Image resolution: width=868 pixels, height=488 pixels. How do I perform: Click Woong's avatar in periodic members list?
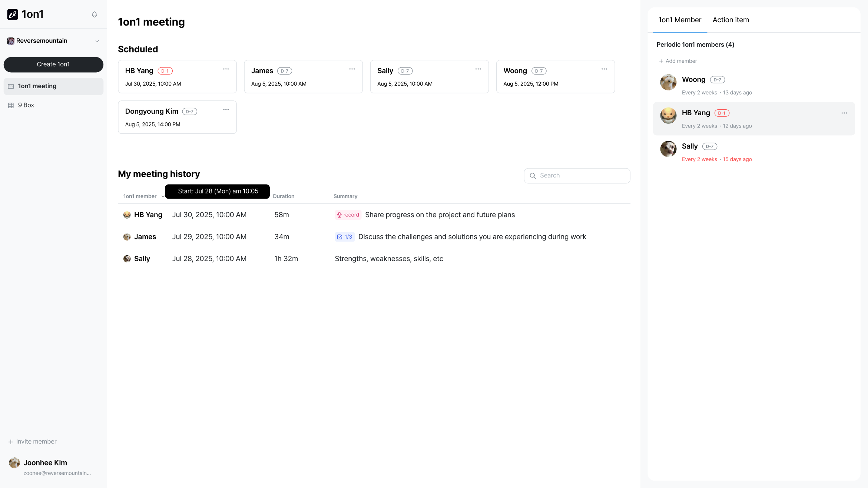(x=668, y=82)
